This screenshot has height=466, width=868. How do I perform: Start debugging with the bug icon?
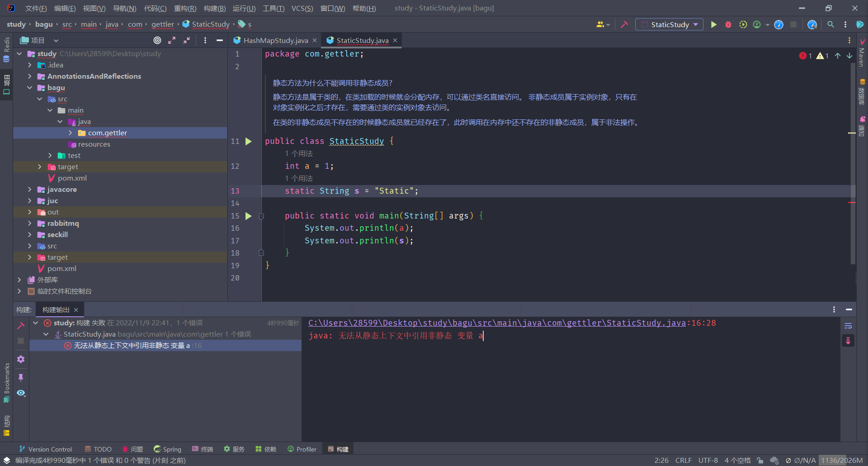(728, 24)
